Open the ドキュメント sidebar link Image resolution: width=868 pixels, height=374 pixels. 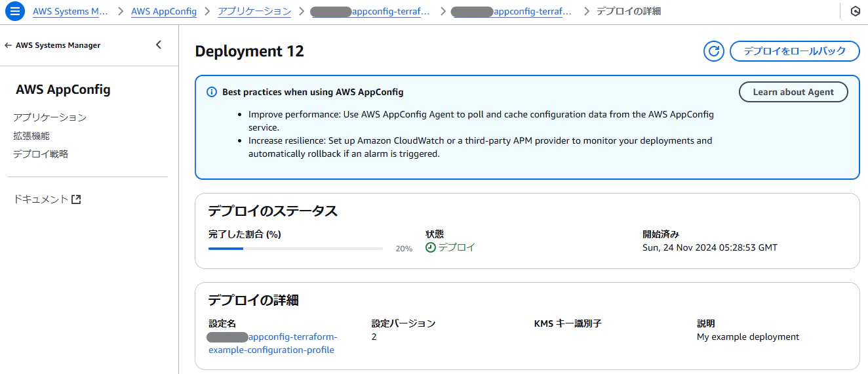[x=47, y=199]
